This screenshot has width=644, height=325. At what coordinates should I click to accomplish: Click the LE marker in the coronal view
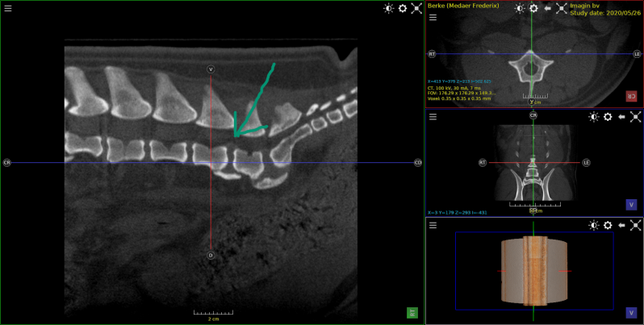[587, 163]
